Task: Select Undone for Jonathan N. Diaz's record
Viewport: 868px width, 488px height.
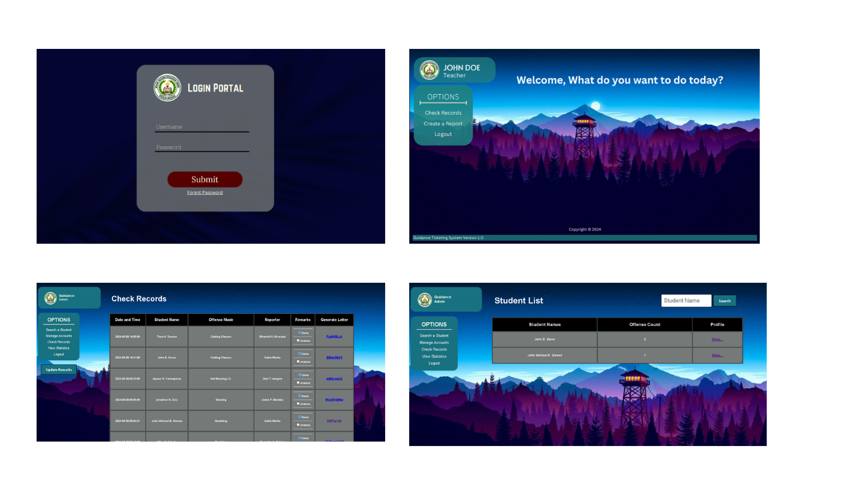Action: point(299,403)
